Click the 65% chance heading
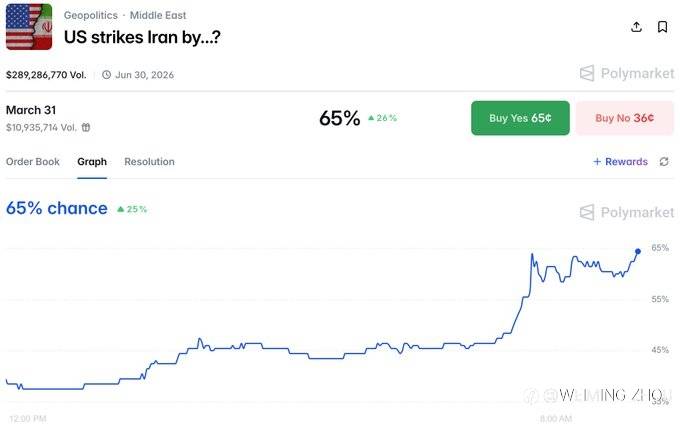Viewport: 680px width, 426px height. coord(56,209)
